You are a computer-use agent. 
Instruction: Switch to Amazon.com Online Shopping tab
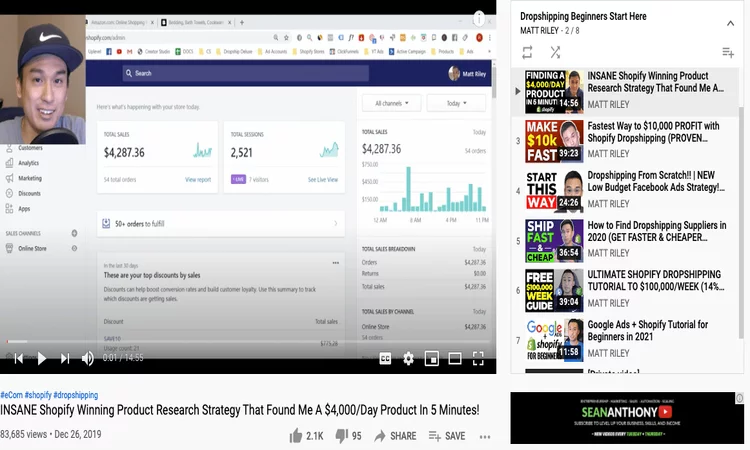click(x=118, y=22)
